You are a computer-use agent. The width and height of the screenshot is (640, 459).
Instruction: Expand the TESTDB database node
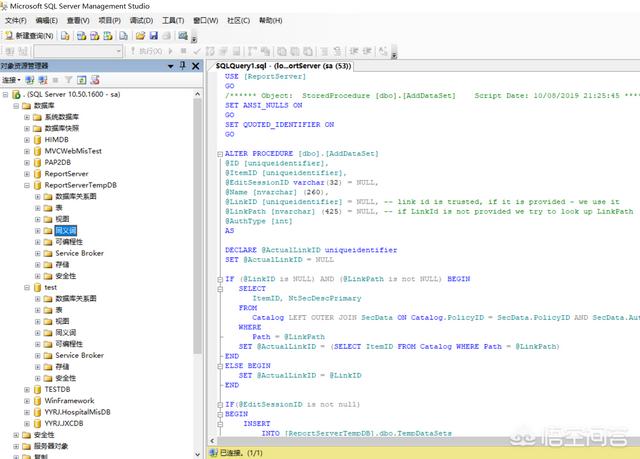click(27, 390)
